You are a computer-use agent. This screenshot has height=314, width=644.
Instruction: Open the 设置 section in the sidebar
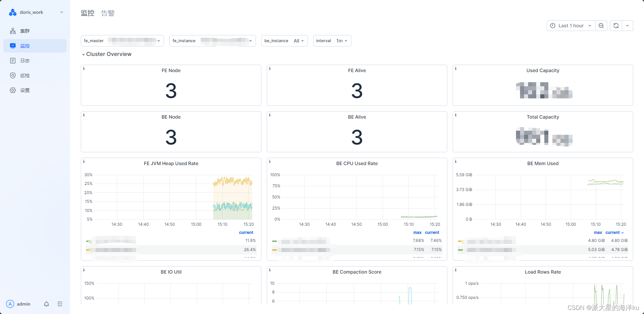pos(25,90)
